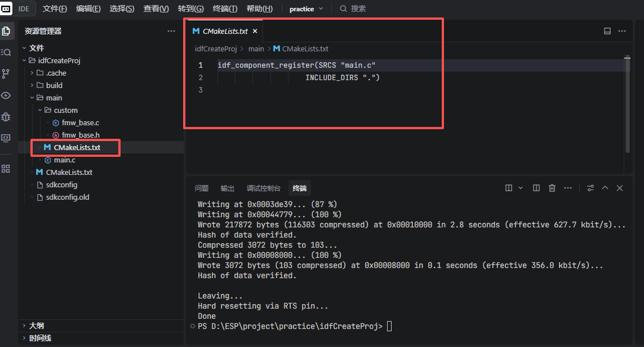Open the 转到(G) menu
The height and width of the screenshot is (347, 644).
[190, 8]
